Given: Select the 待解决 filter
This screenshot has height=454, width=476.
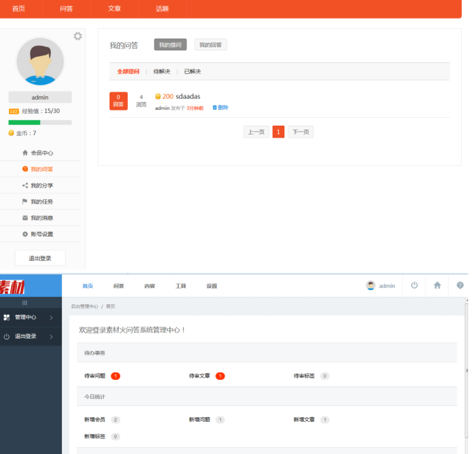Looking at the screenshot, I should point(162,72).
